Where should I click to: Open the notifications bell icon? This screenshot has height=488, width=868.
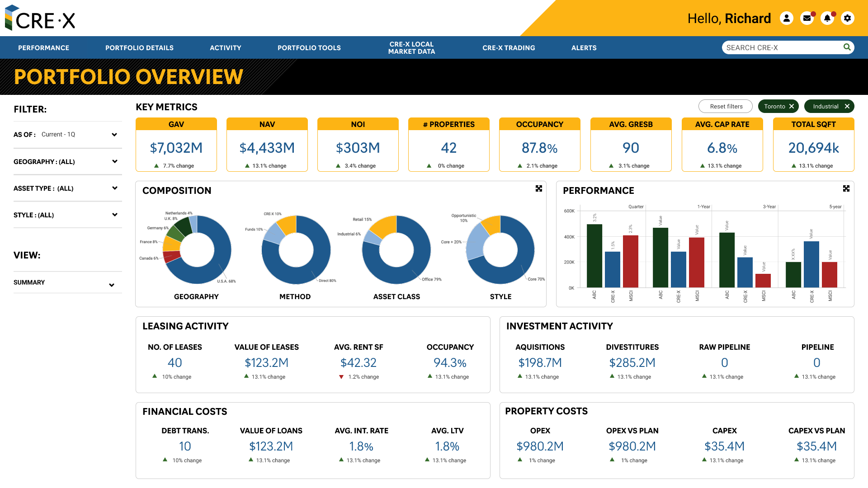(828, 18)
